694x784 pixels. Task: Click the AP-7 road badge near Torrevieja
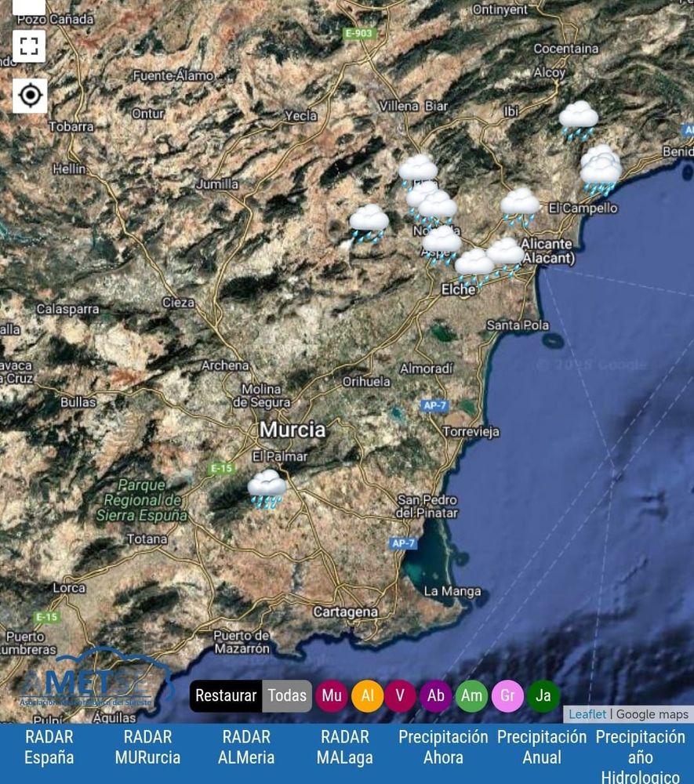pyautogui.click(x=434, y=405)
